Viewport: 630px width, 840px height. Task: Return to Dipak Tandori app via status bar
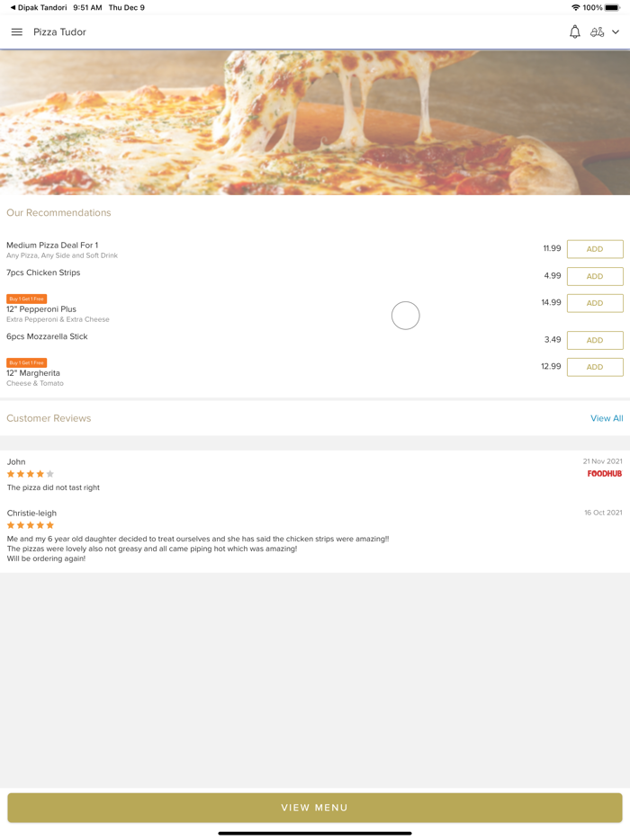33,7
